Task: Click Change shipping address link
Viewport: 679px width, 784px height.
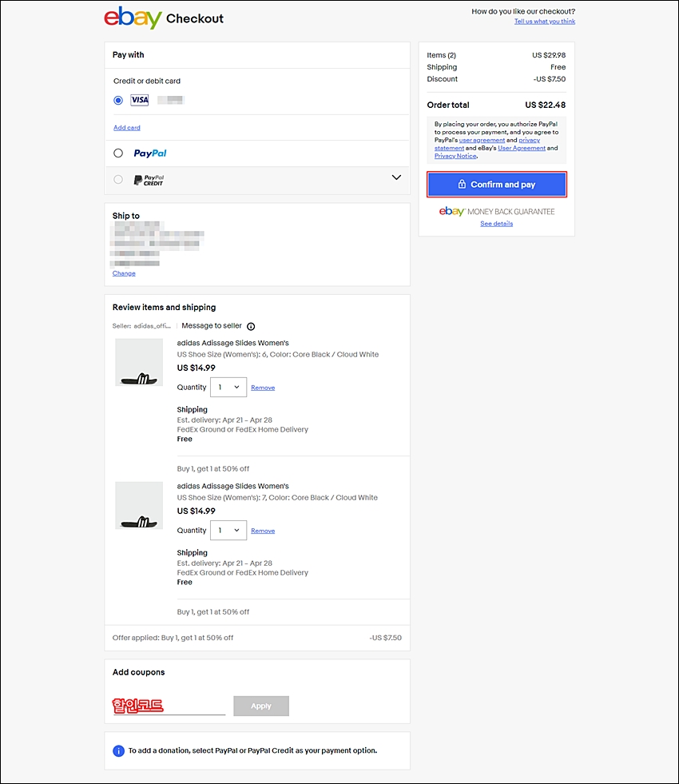Action: 124,273
